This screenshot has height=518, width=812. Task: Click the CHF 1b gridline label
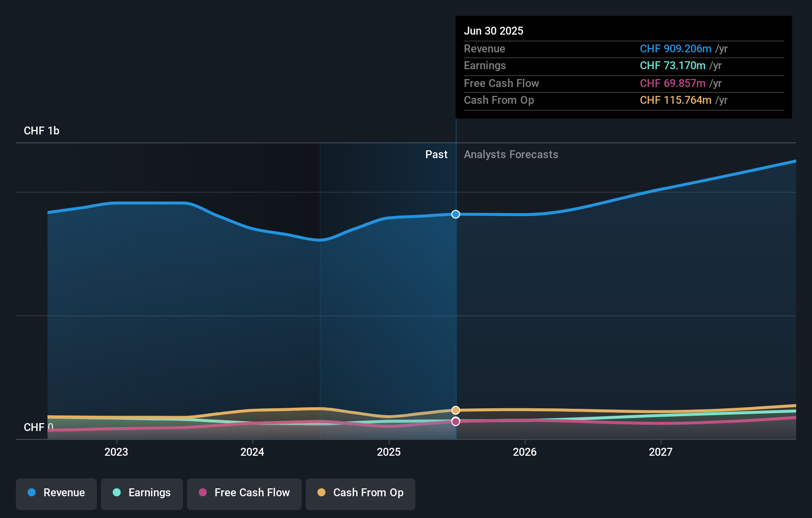click(42, 131)
